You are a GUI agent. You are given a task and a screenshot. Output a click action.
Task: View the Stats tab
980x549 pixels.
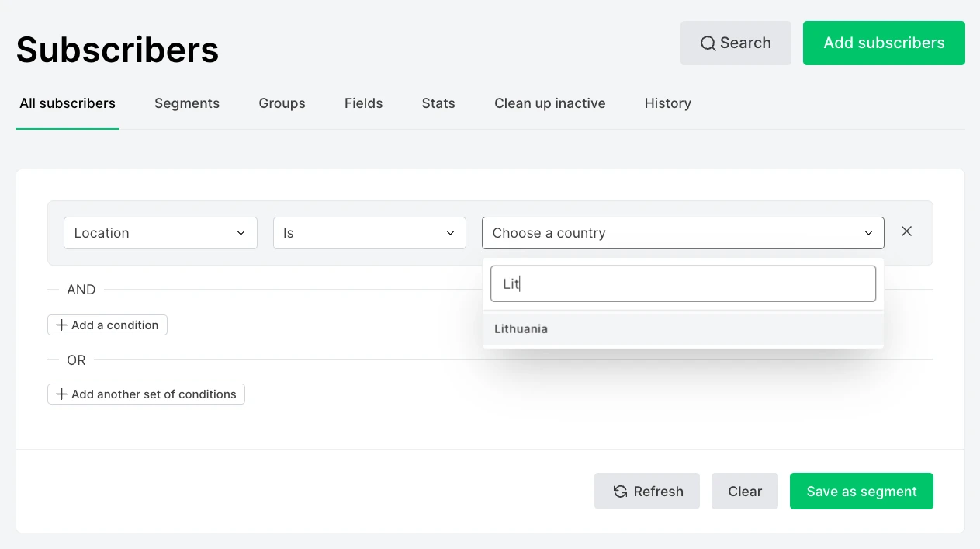(x=438, y=103)
